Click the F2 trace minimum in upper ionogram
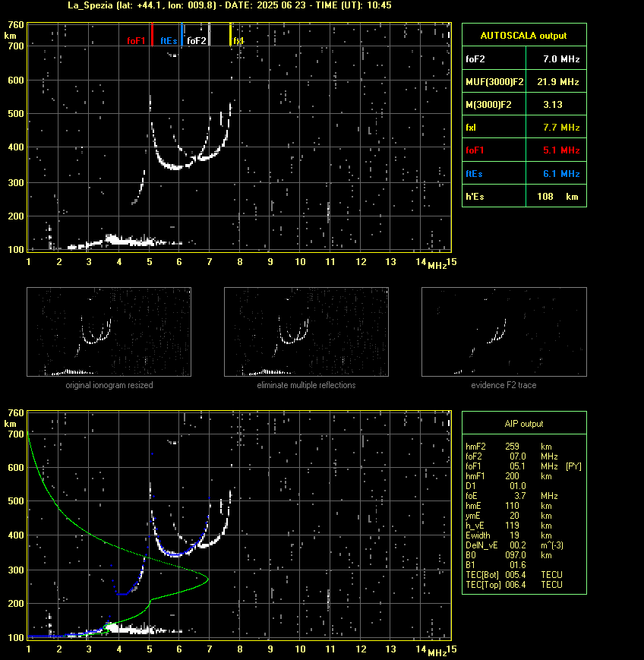The image size is (644, 660). [x=175, y=168]
